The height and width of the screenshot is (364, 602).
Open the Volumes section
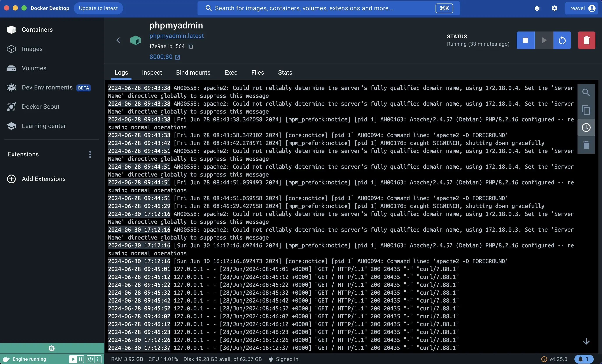click(34, 68)
